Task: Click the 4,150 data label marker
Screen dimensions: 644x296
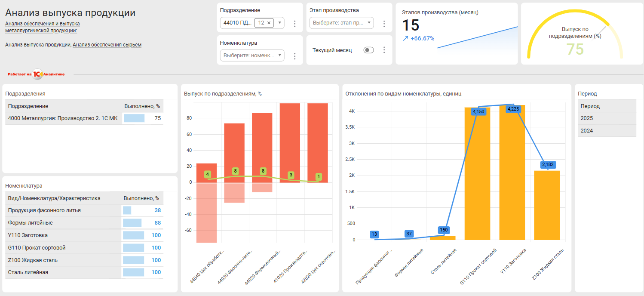Action: tap(478, 111)
